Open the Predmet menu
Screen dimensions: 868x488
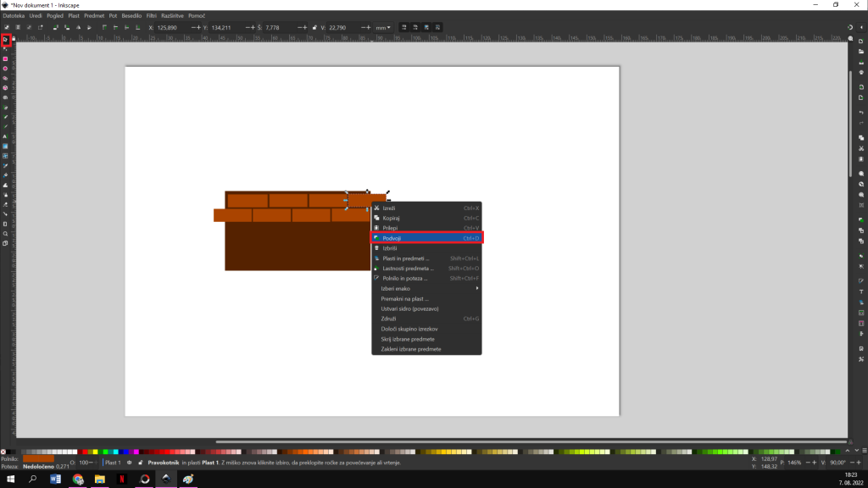[94, 16]
